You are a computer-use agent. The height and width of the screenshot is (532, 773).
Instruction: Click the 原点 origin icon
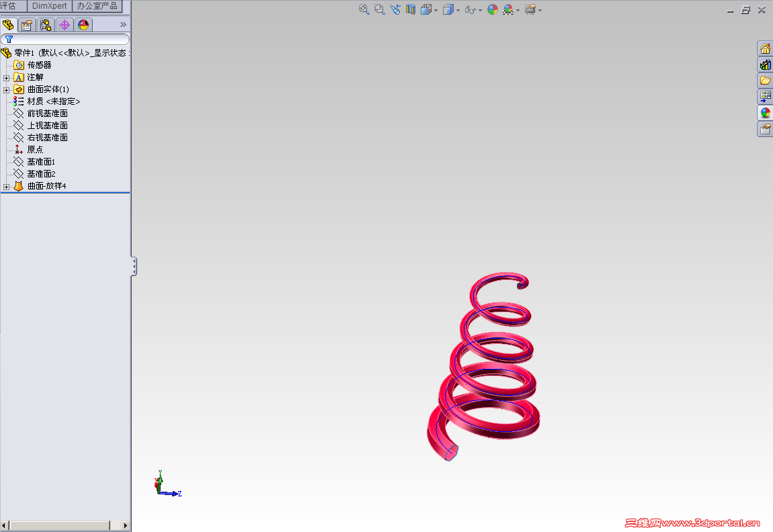[19, 149]
